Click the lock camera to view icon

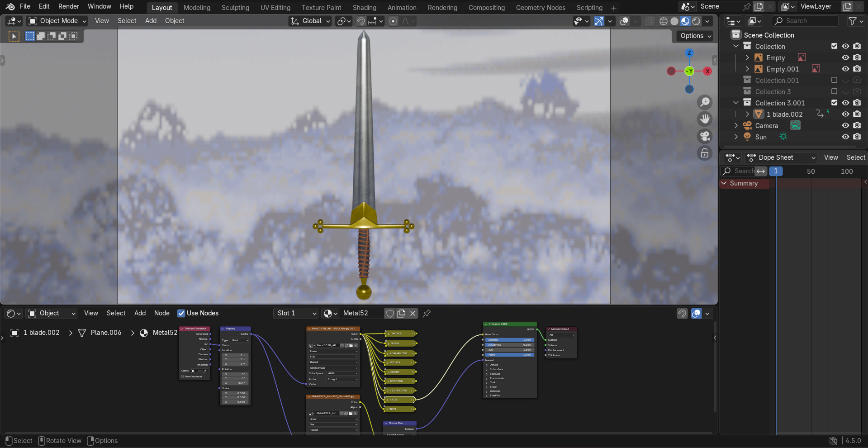[705, 153]
